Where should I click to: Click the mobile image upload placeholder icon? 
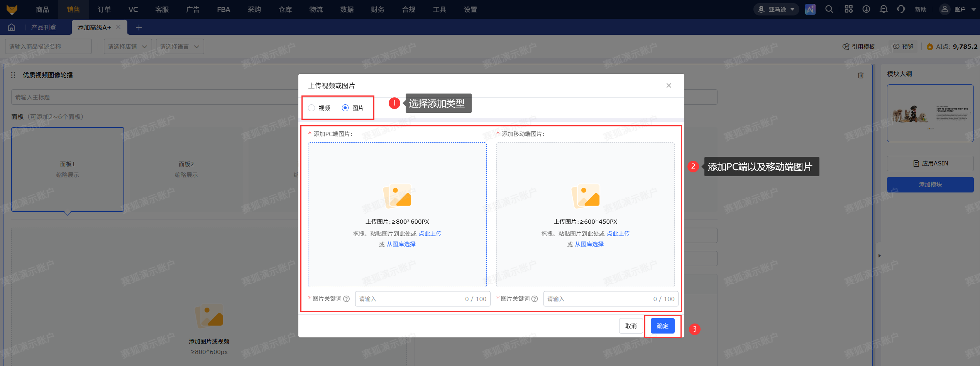pyautogui.click(x=586, y=196)
